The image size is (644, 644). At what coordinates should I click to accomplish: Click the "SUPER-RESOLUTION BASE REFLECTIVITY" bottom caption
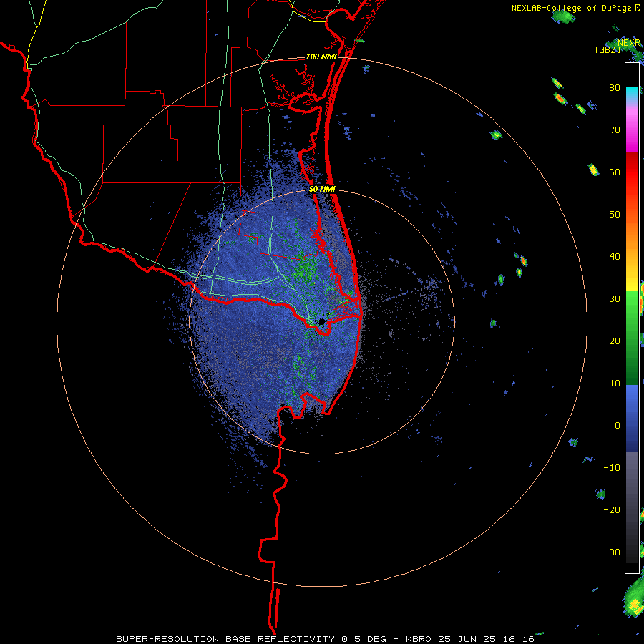[x=225, y=639]
